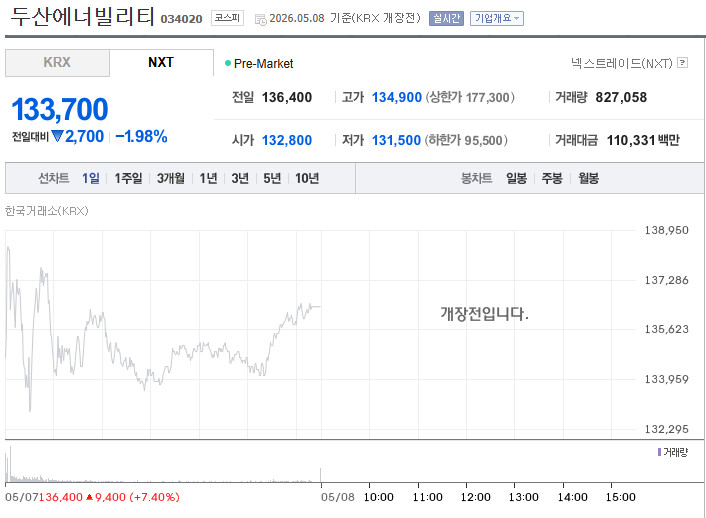Viewport: 706px width, 518px height.
Task: Show the 1년 line chart
Action: click(x=208, y=178)
